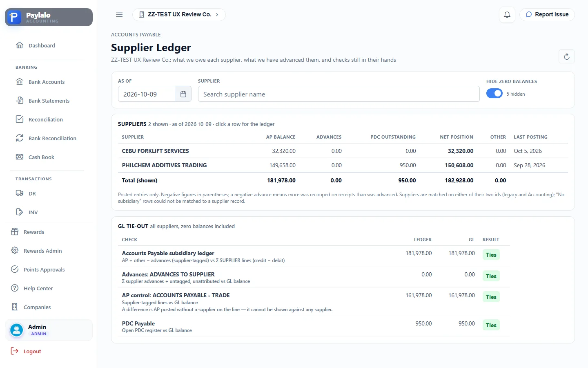
Task: Open Rewards Admin menu item
Action: pos(42,251)
